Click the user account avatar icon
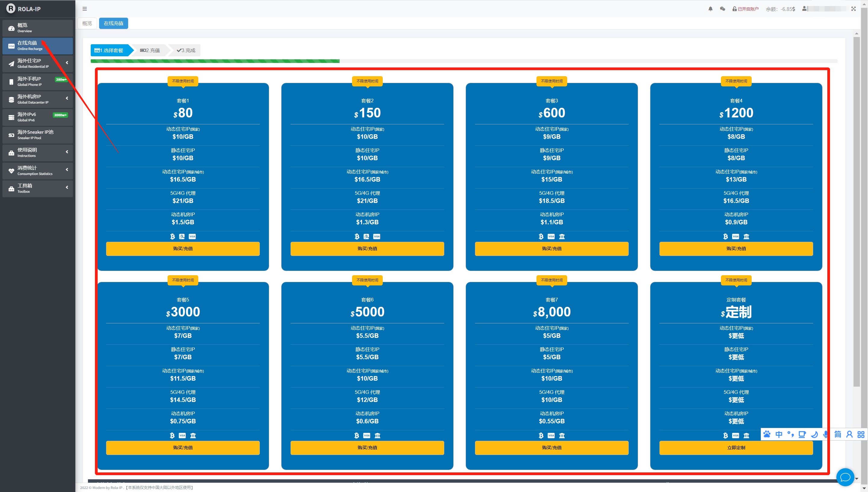 click(x=804, y=9)
